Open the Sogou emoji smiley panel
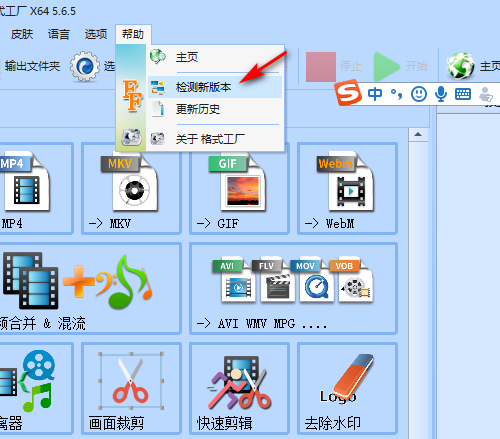 point(419,94)
